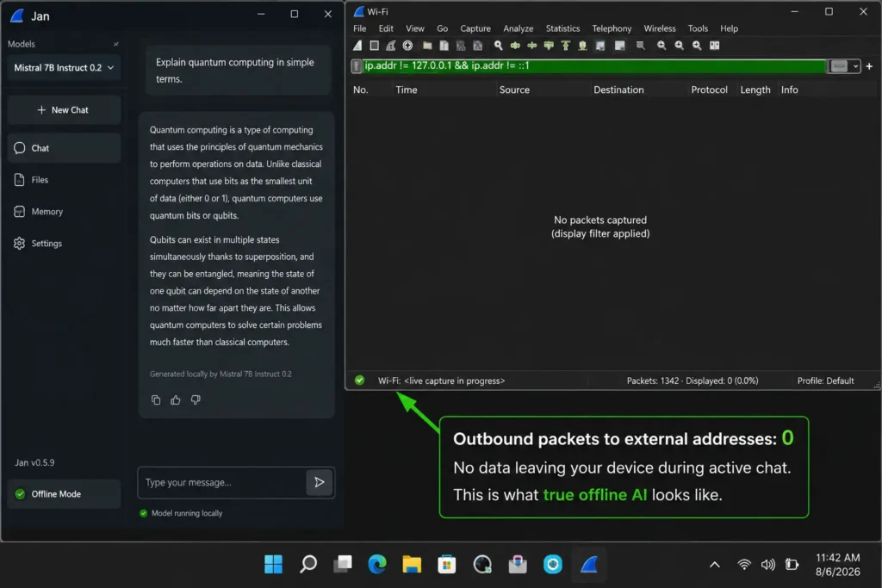Open a capture file via folder icon
The height and width of the screenshot is (588, 882).
[427, 46]
